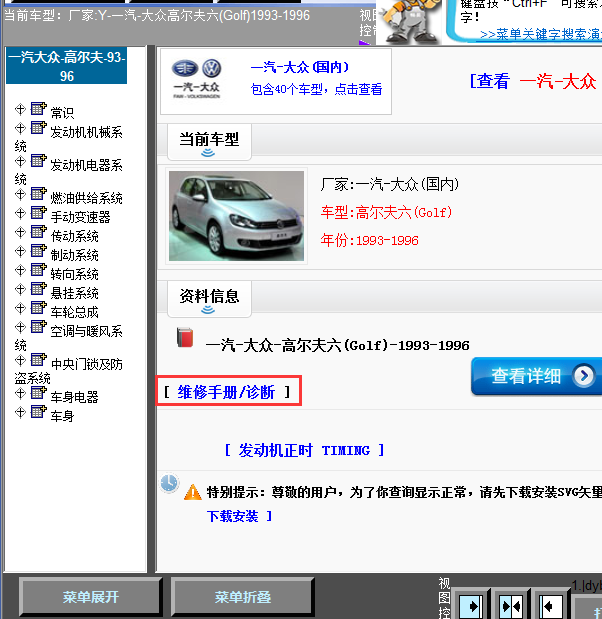
Task: Expand the 车身 tree node
Action: click(x=20, y=412)
